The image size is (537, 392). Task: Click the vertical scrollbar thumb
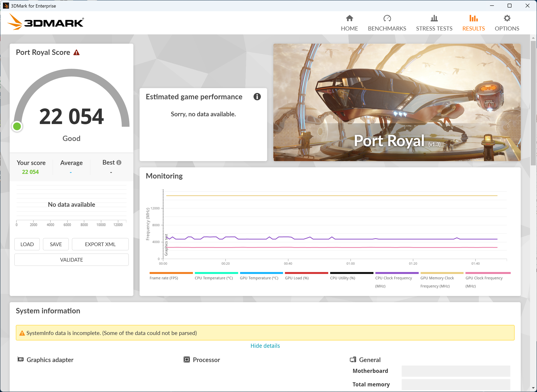coord(533,103)
